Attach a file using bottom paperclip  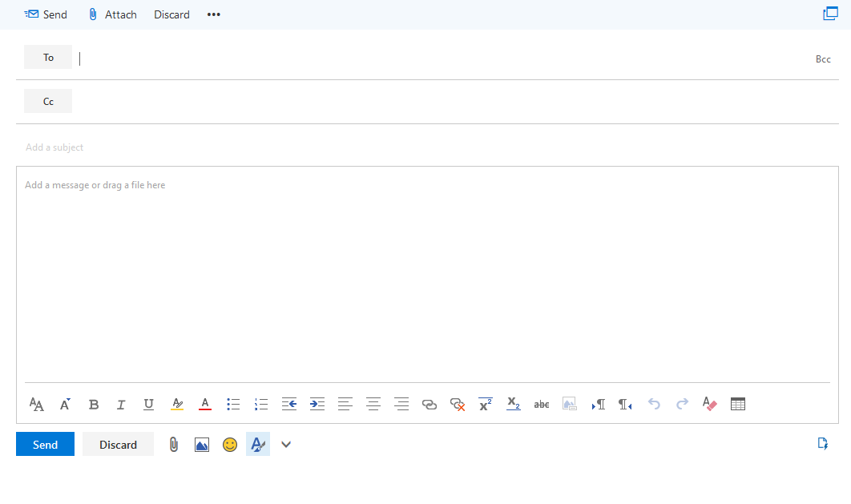174,445
